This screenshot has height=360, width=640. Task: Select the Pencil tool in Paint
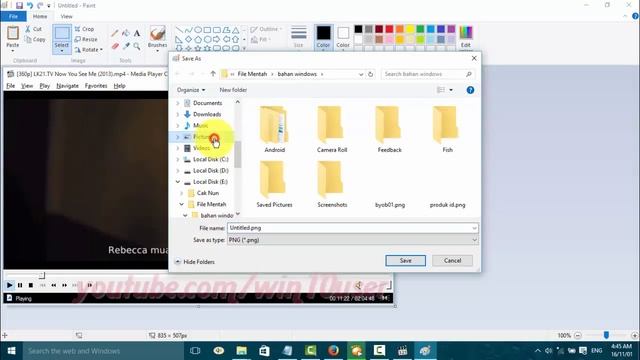click(x=115, y=33)
